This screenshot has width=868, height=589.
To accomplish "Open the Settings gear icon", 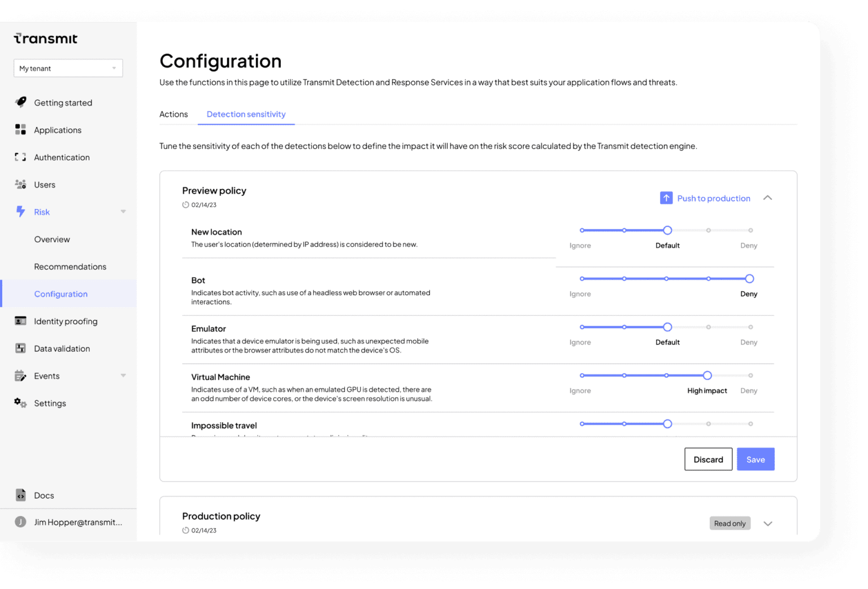I will (x=20, y=403).
